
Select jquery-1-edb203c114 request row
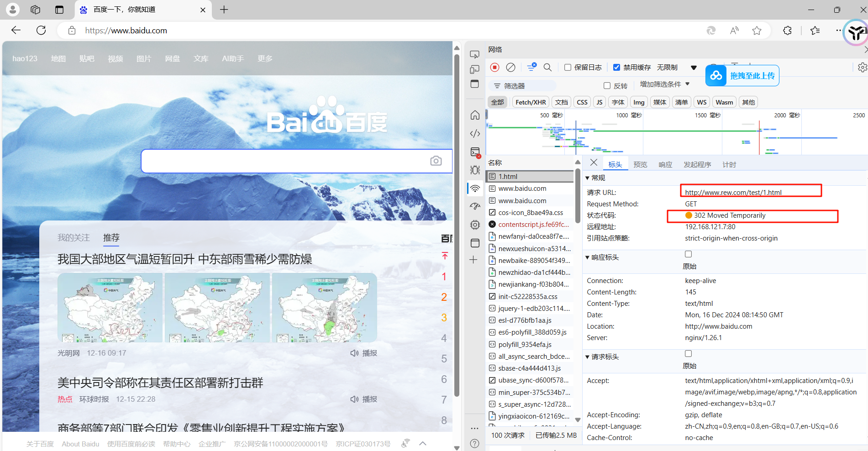531,309
